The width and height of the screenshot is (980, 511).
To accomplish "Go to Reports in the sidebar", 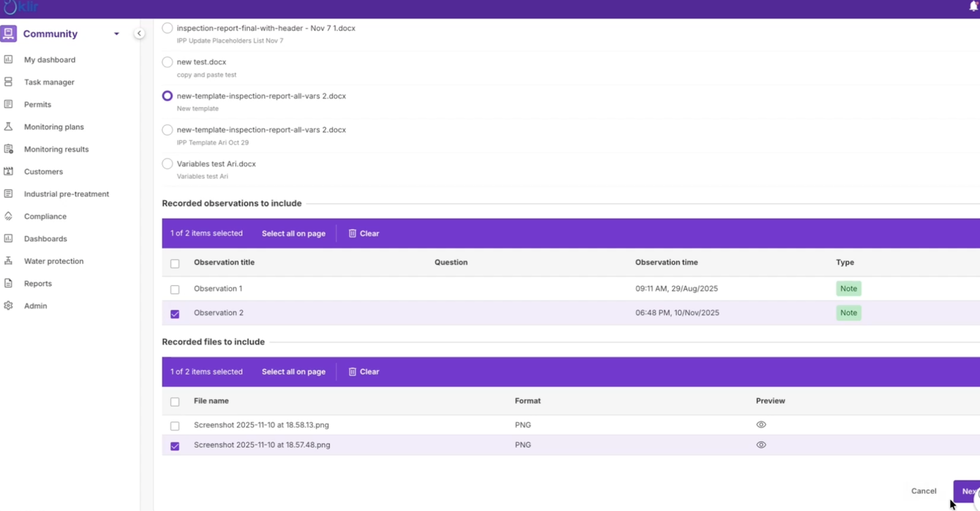I will click(38, 284).
